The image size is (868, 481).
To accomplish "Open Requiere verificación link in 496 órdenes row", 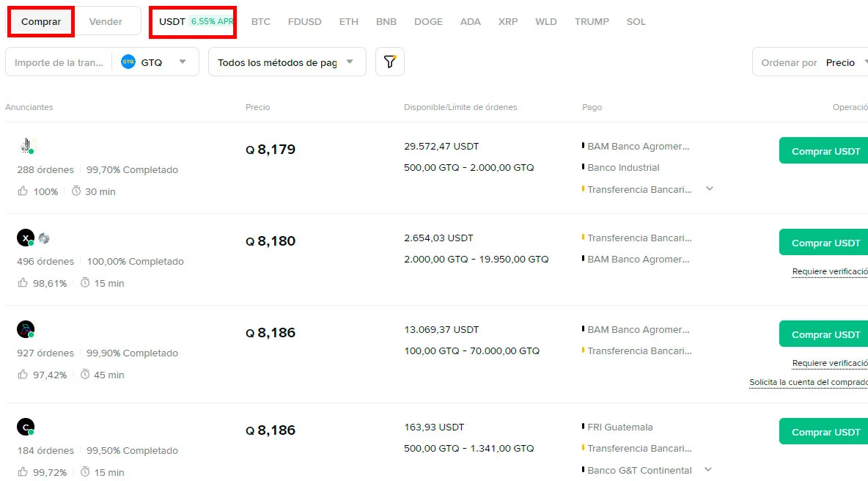I will [830, 271].
